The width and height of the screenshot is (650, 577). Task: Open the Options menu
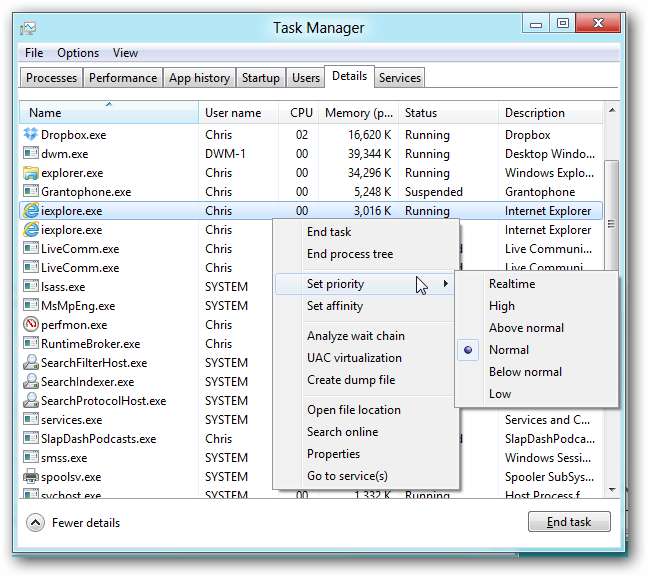tap(78, 53)
